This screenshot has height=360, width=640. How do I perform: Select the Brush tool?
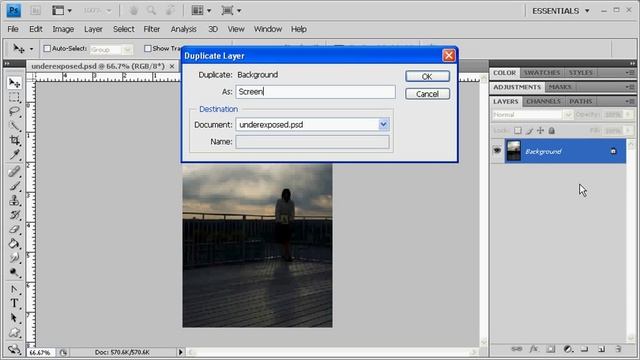tap(14, 186)
